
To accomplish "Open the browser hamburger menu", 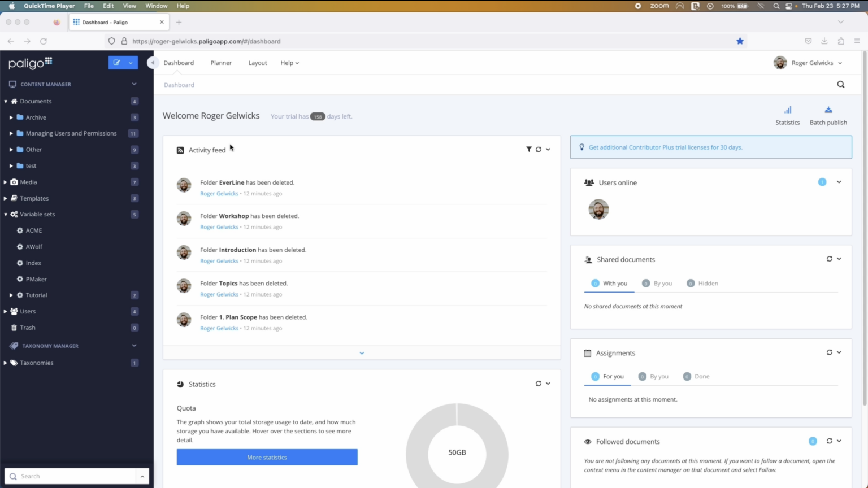I will pos(857,41).
